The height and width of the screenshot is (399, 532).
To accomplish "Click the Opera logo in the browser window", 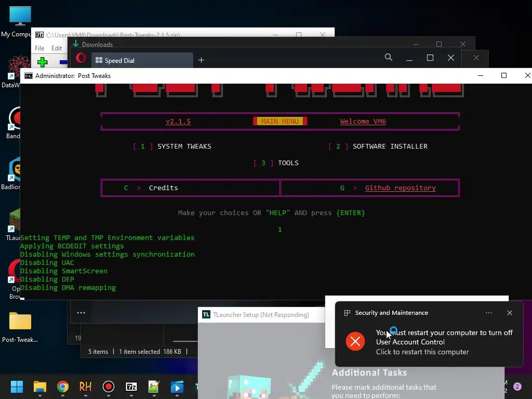I will point(81,58).
